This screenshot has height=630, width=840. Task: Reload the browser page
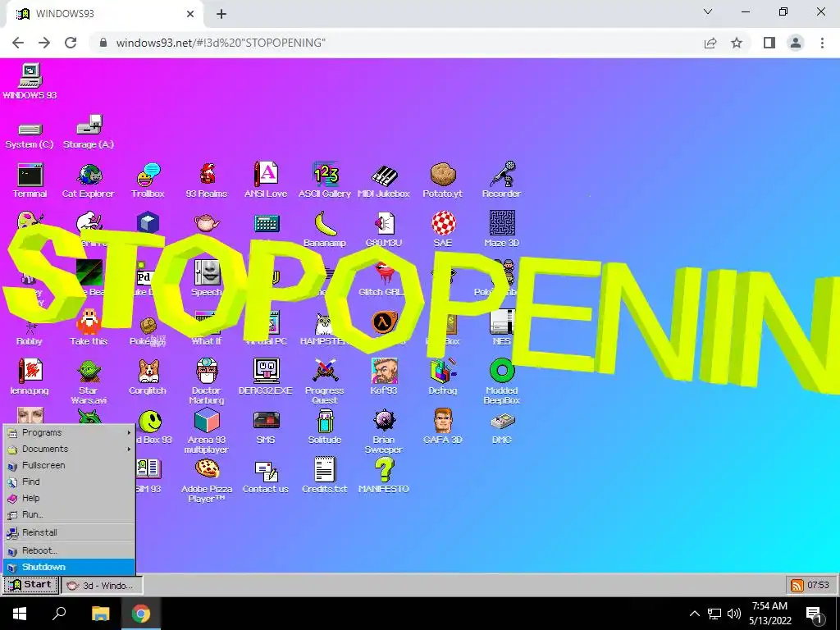point(71,43)
